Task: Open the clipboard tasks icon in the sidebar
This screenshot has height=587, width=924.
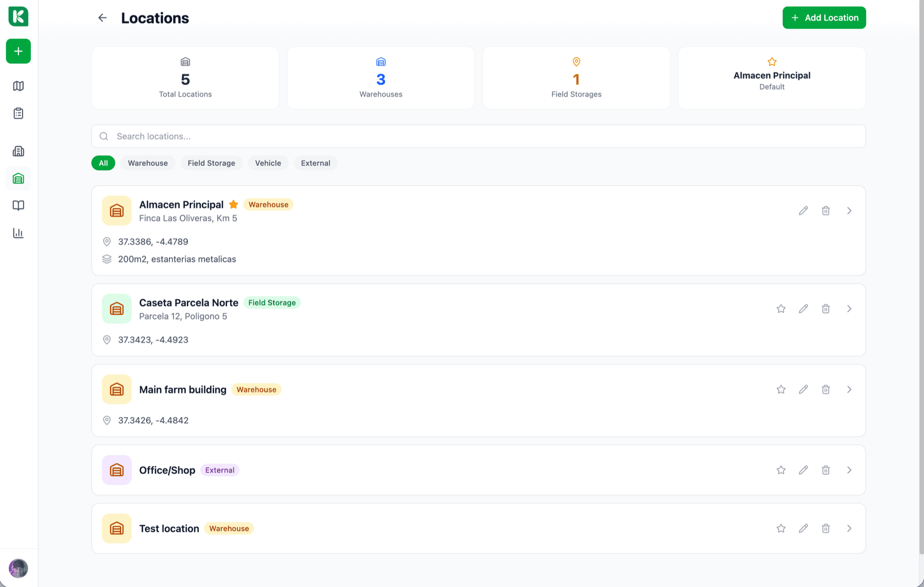Action: [18, 114]
